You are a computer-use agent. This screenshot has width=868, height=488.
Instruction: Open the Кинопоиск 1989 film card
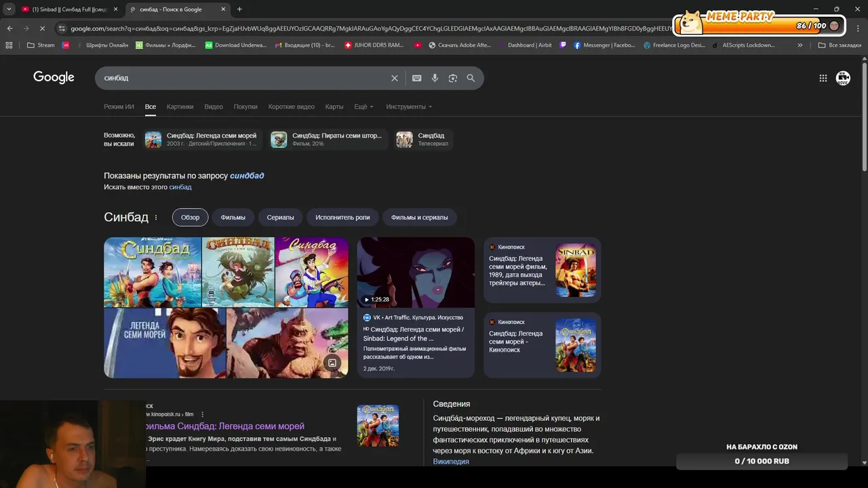click(542, 270)
